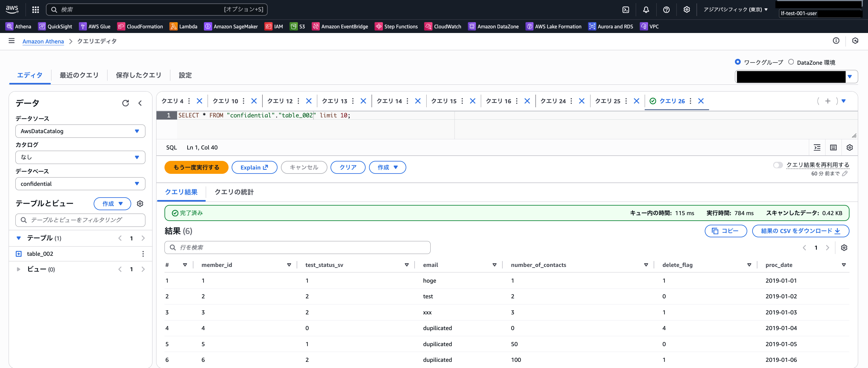This screenshot has width=868, height=368.
Task: Open CloudShell icon in top bar
Action: point(625,10)
